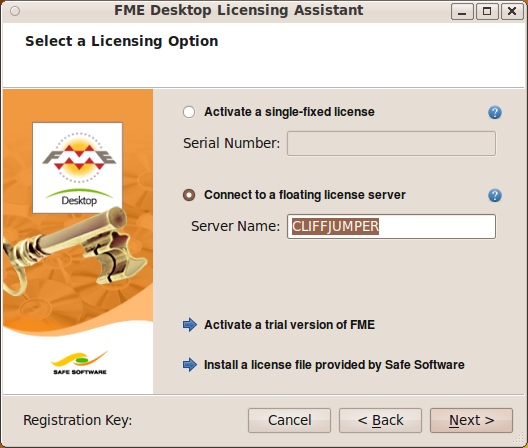Viewport: 528px width, 448px height.
Task: Select Connect to a floating license server
Action: click(189, 195)
